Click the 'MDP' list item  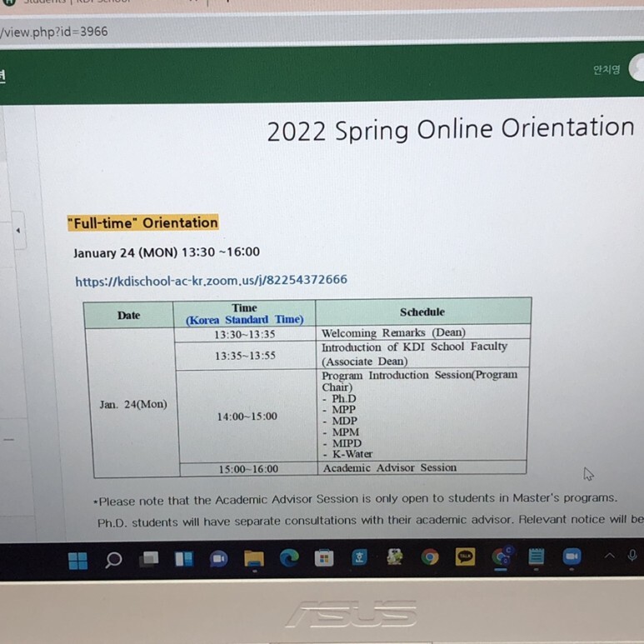[x=345, y=421]
